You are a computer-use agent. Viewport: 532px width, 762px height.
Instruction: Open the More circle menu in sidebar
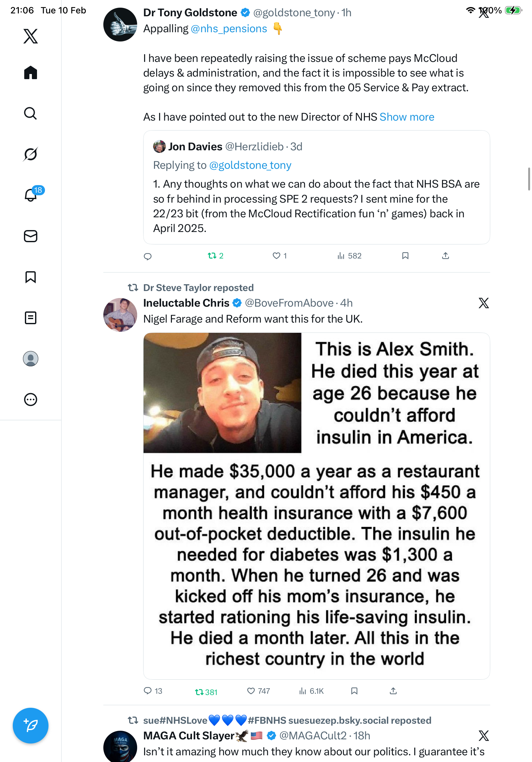(31, 399)
